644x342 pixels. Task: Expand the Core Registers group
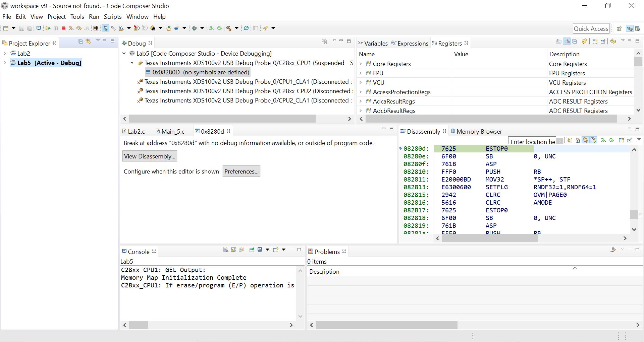click(x=361, y=64)
